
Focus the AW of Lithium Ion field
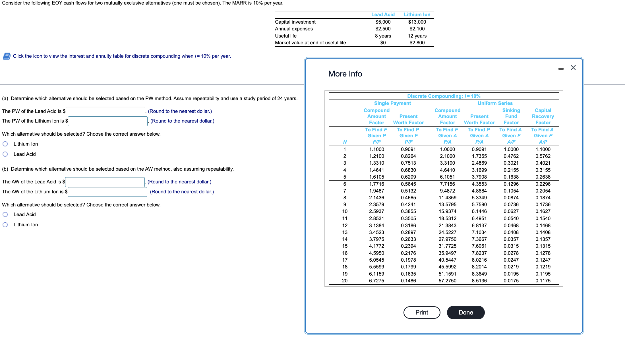[x=107, y=192]
